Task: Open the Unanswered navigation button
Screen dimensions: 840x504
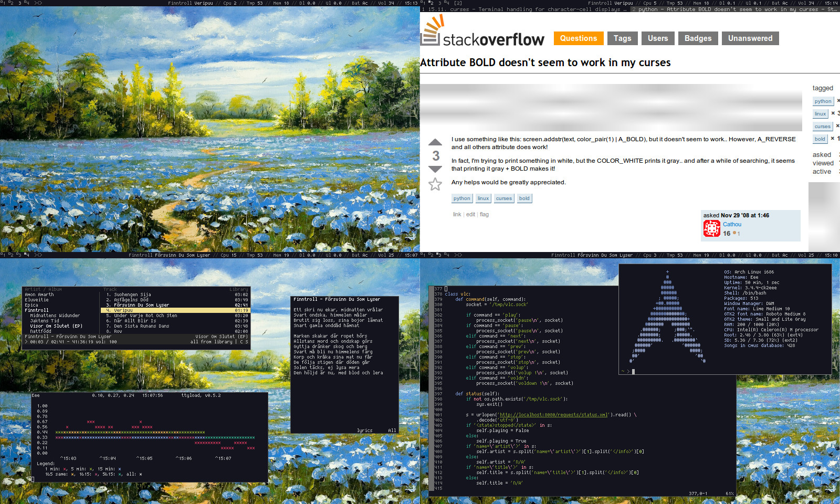Action: coord(750,38)
